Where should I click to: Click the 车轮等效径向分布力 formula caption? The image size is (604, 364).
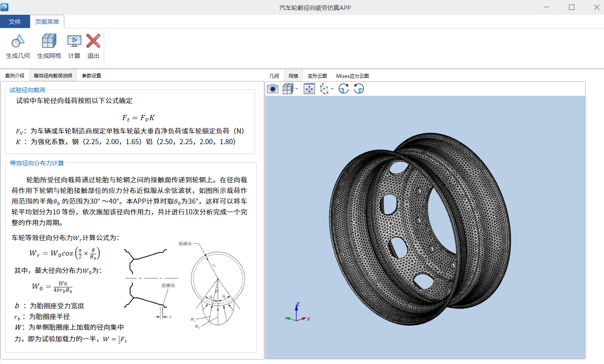pyautogui.click(x=65, y=238)
